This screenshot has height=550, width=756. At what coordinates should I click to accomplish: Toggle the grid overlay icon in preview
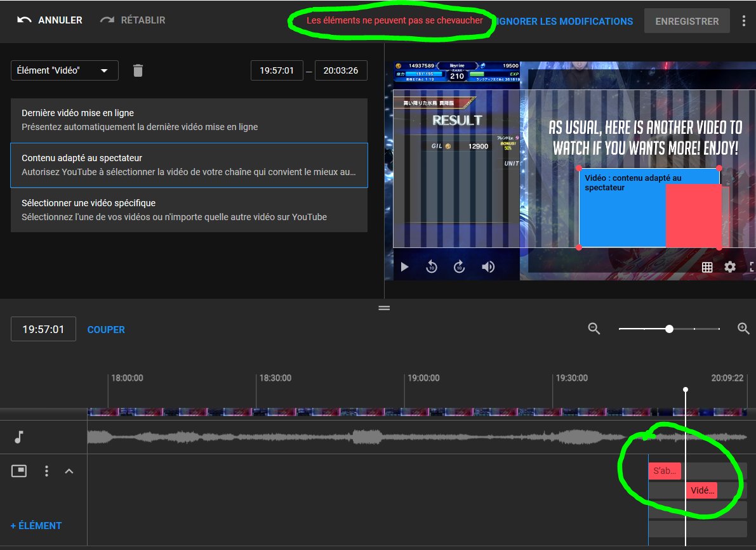tap(707, 267)
